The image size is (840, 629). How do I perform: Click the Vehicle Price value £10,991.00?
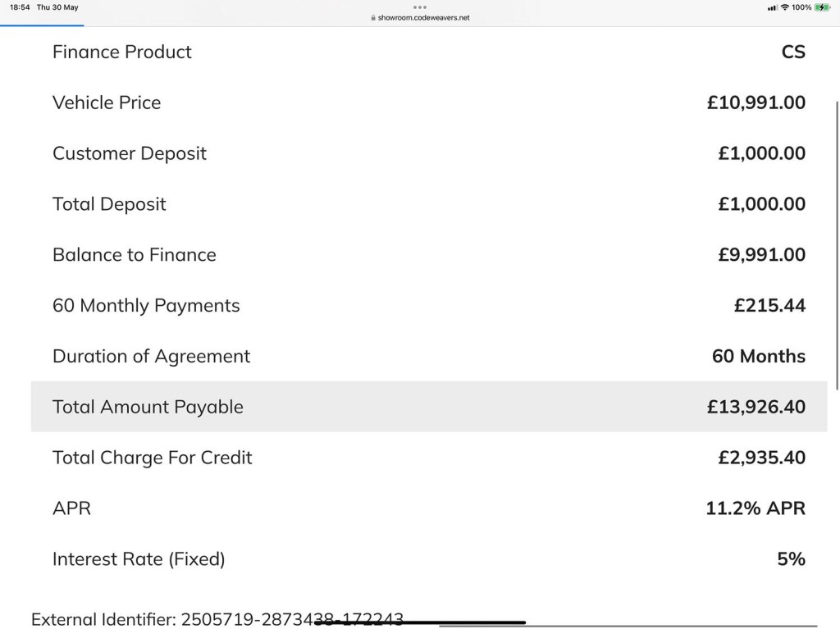point(756,103)
